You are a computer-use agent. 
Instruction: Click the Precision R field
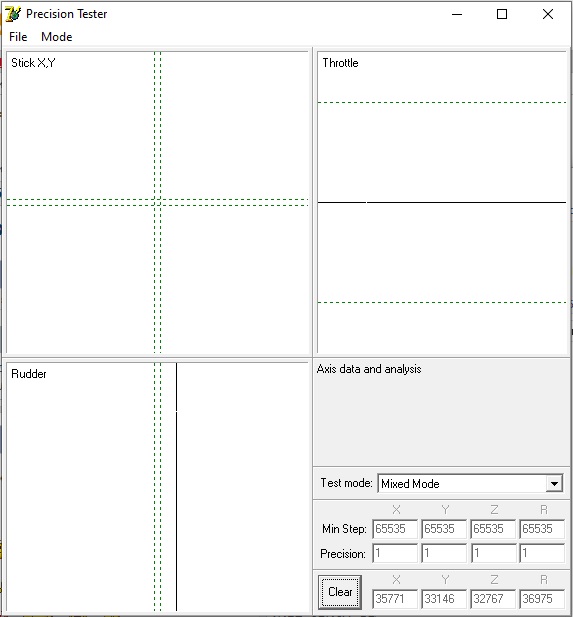(x=542, y=553)
